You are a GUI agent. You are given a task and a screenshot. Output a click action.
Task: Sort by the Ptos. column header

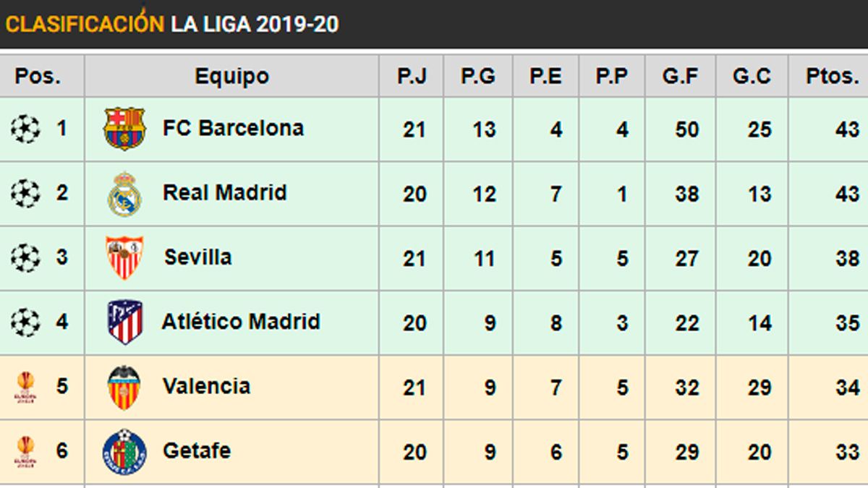click(x=832, y=76)
